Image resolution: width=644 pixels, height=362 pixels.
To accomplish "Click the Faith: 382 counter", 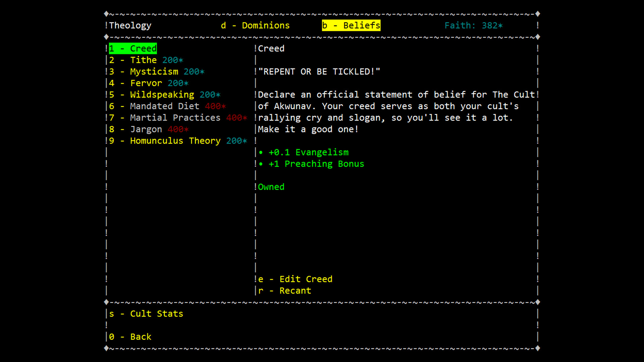I will click(474, 25).
